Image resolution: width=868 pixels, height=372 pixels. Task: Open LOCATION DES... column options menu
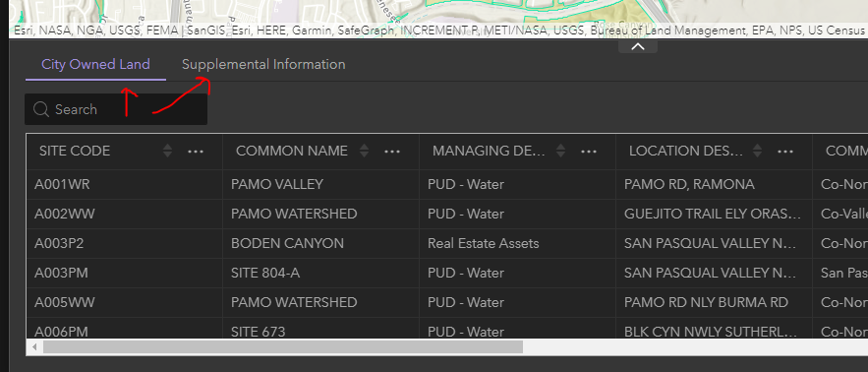(x=785, y=151)
